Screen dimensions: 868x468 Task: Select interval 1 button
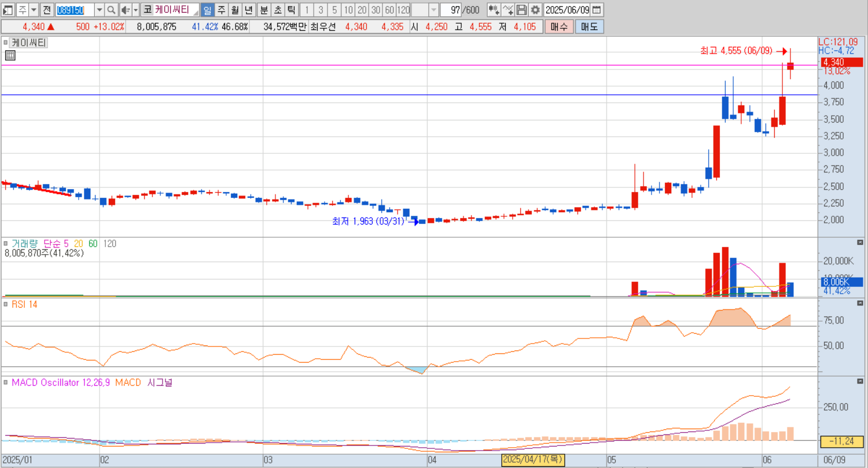(307, 10)
